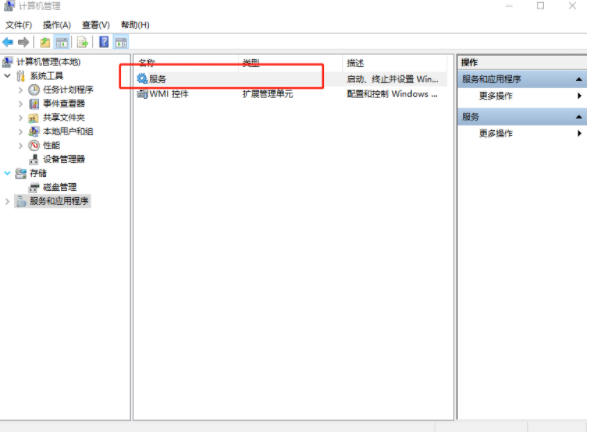Select the 服务 gear icon item

point(142,79)
